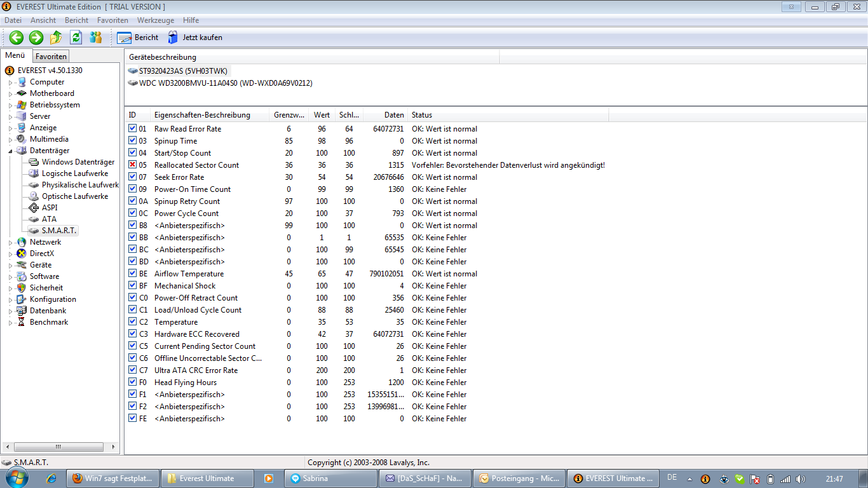
Task: Expand the Konfiguration tree node
Action: click(x=10, y=300)
